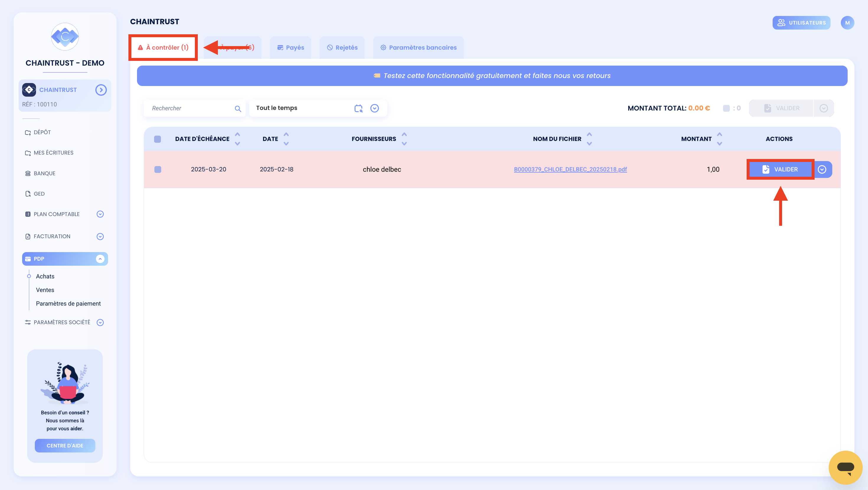Click the help illustration image
The image size is (868, 490).
click(65, 383)
